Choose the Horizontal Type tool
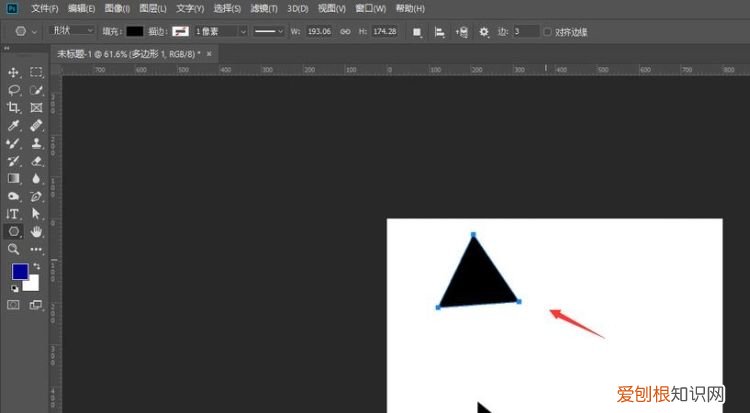This screenshot has height=413, width=750. pos(14,214)
